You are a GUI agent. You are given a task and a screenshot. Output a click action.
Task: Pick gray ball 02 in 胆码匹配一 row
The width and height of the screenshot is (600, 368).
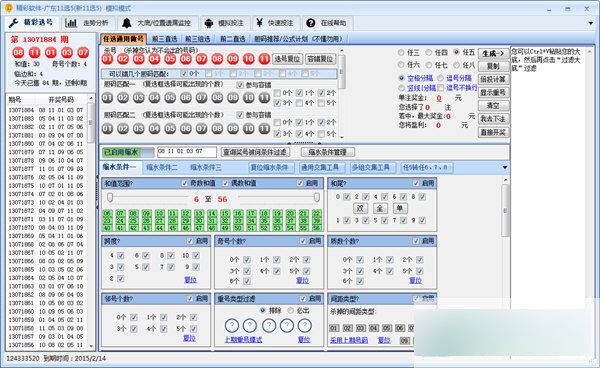point(123,98)
